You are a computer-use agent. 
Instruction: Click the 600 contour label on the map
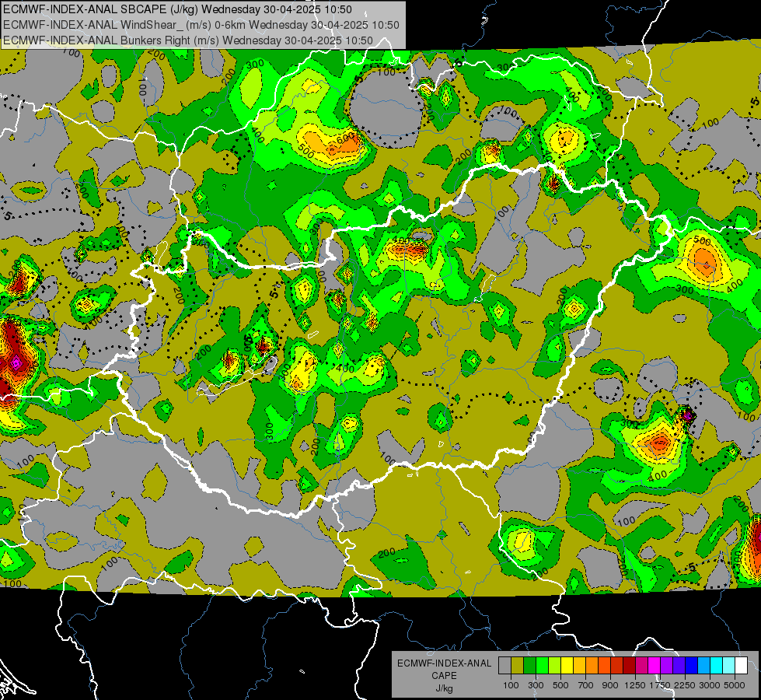click(345, 138)
